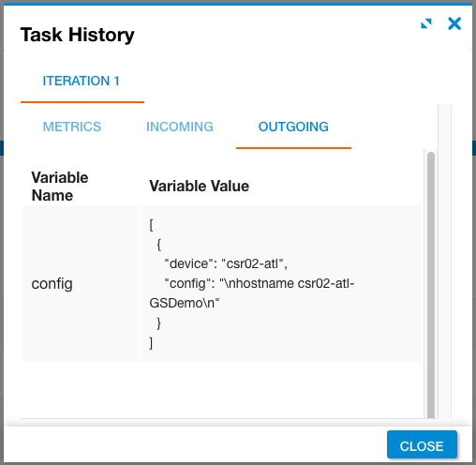Click the outer dialog scrollbar track
The image size is (476, 465).
[445, 261]
